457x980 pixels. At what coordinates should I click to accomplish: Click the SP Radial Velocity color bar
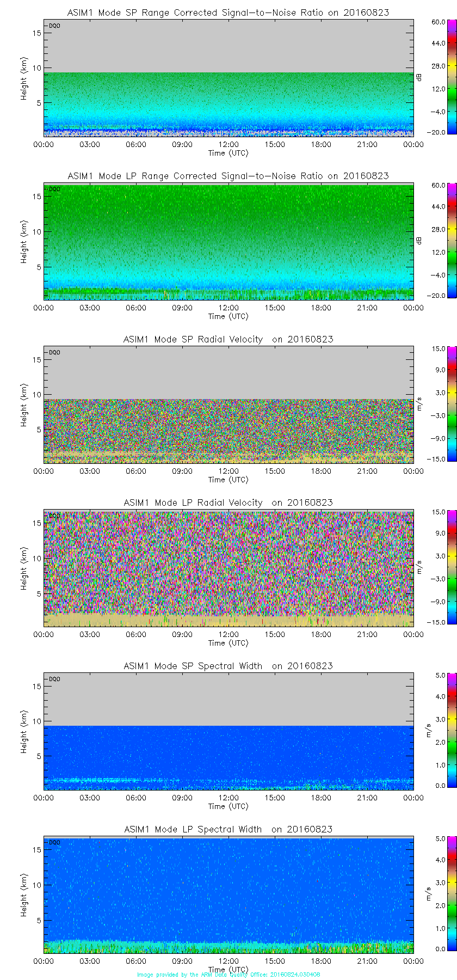(438, 404)
